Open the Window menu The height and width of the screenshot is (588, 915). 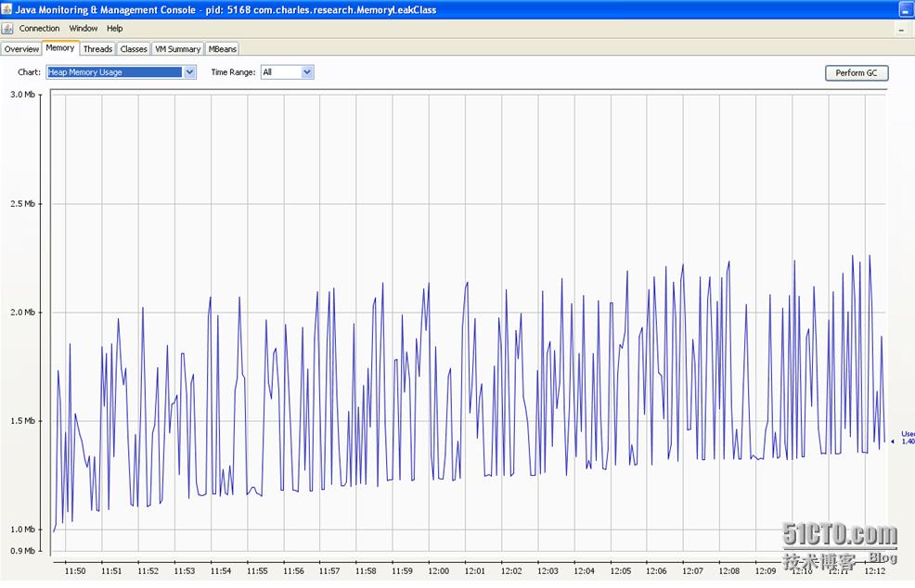coord(84,28)
